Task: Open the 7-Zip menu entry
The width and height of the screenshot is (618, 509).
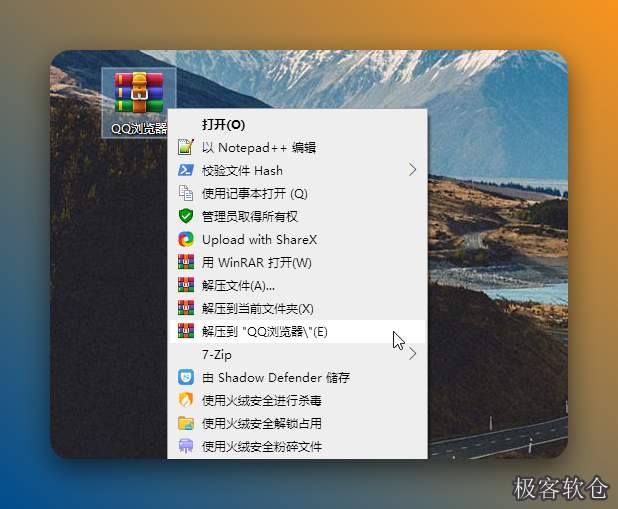Action: [x=298, y=354]
